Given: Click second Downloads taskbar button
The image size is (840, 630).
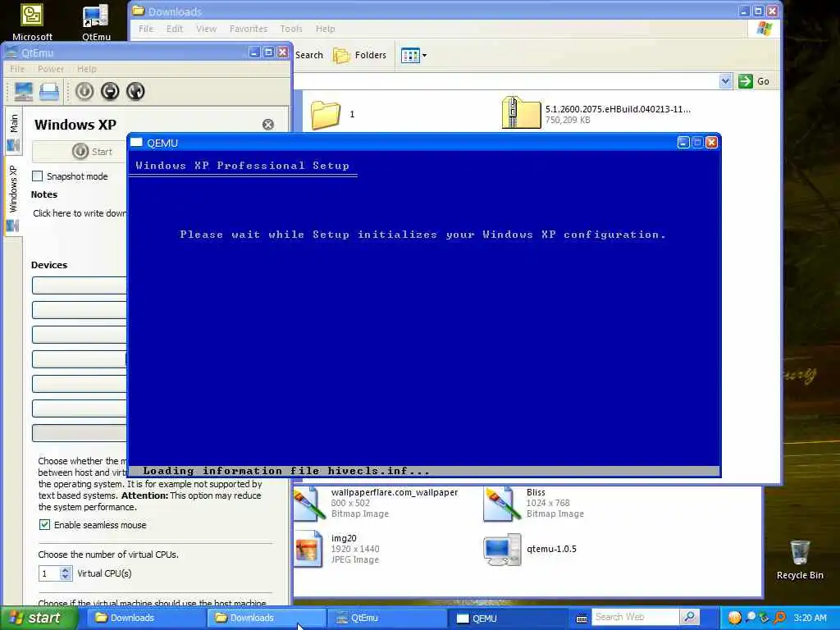Looking at the screenshot, I should click(x=265, y=619).
